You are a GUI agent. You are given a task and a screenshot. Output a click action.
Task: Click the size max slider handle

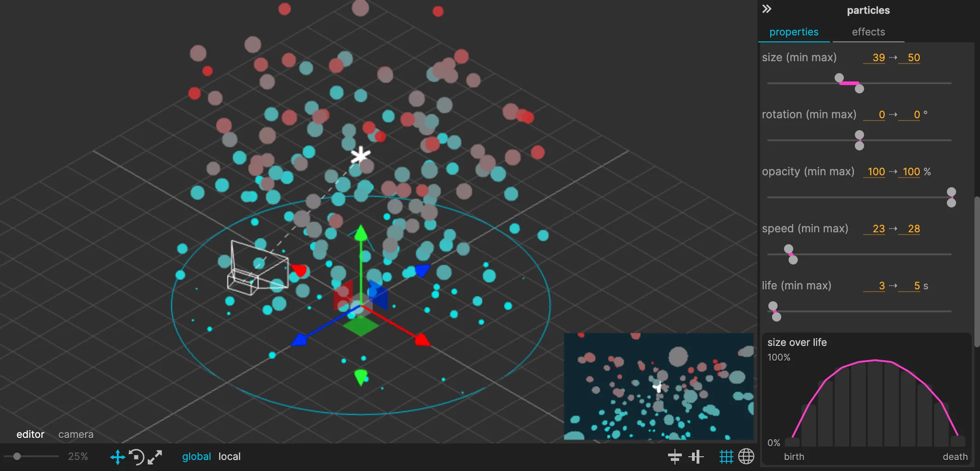[859, 89]
